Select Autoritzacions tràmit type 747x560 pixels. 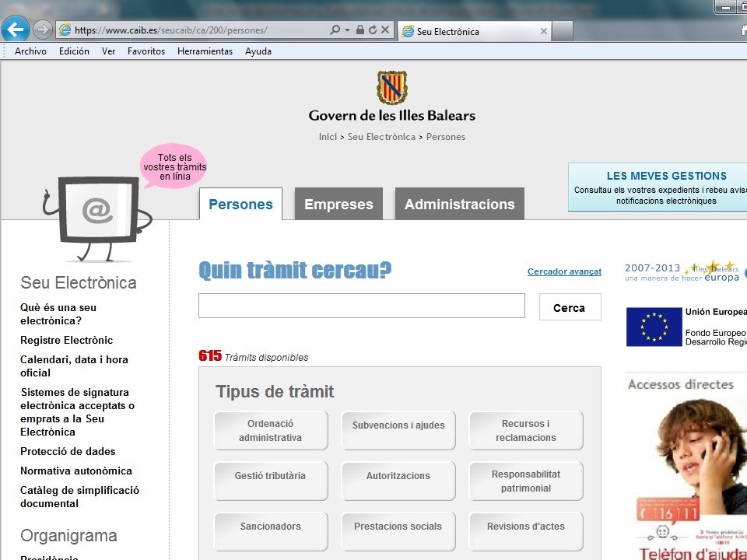coord(398,481)
